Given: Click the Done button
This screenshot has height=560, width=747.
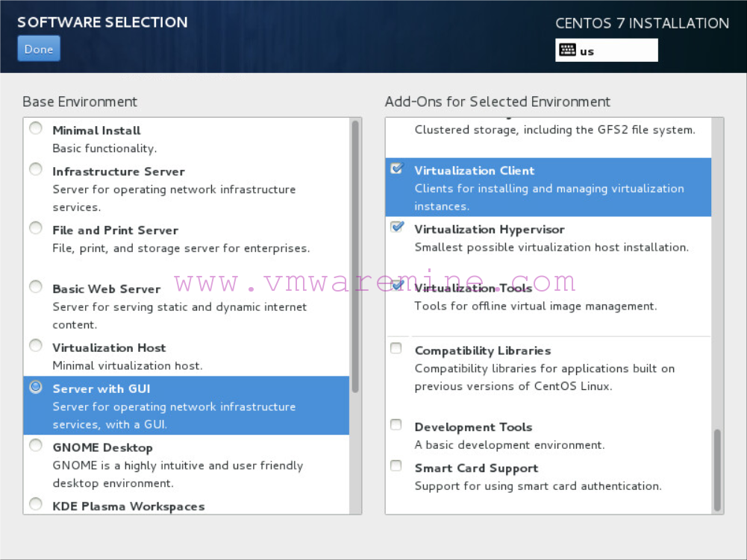Looking at the screenshot, I should (39, 48).
